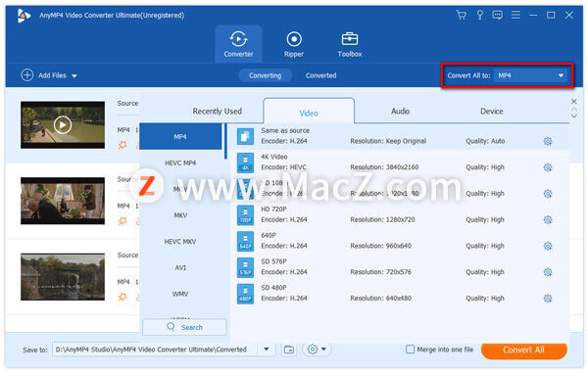Select the third video thumbnail
588x372 pixels.
(63, 277)
